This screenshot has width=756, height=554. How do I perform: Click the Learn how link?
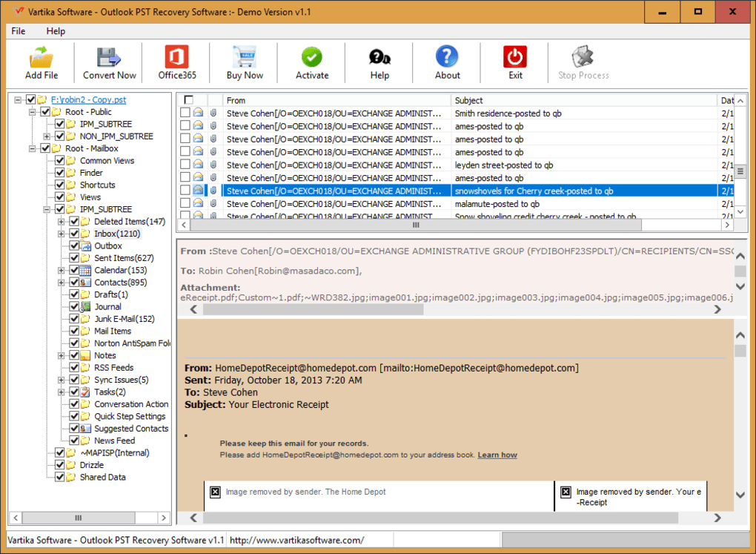[497, 455]
